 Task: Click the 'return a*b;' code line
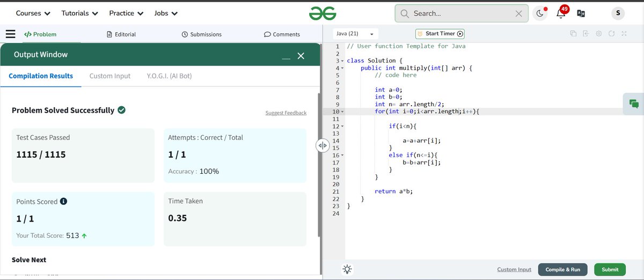(394, 191)
